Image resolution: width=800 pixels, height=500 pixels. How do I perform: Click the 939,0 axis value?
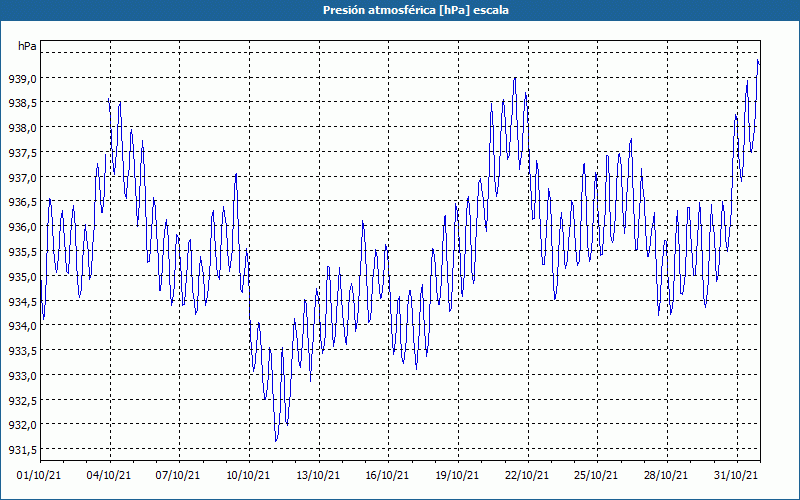22,79
